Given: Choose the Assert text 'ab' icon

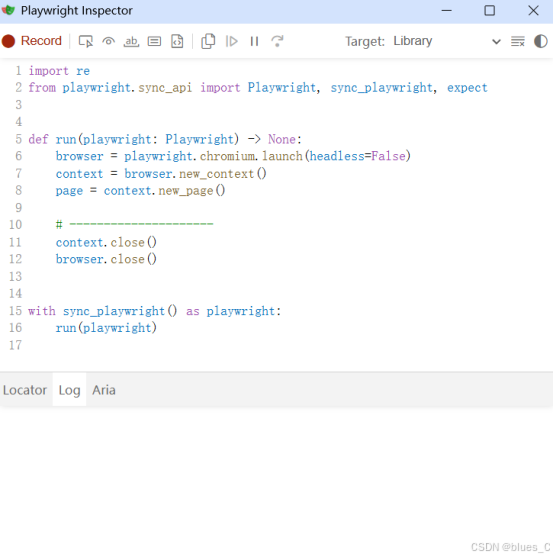Looking at the screenshot, I should click(x=131, y=41).
